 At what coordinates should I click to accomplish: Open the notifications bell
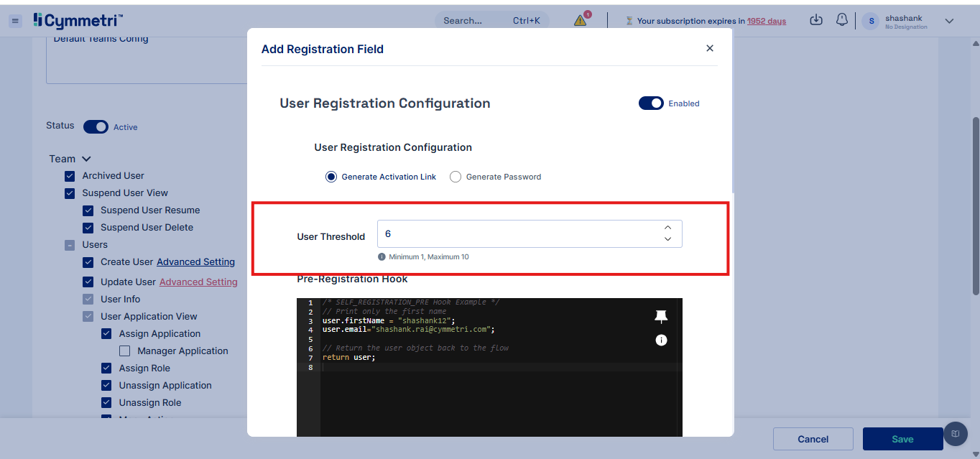coord(842,20)
